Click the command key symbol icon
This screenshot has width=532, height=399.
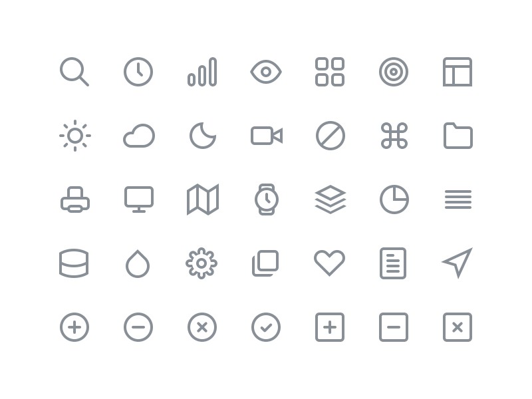click(394, 136)
